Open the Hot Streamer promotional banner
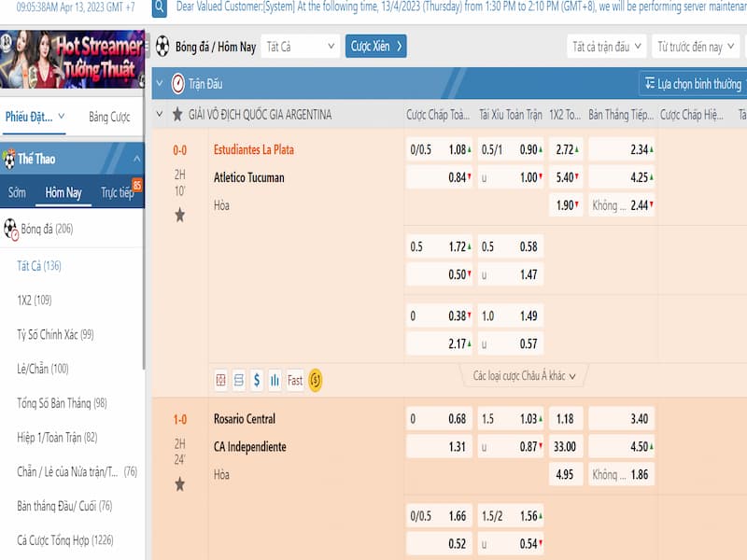Image resolution: width=747 pixels, height=560 pixels. tap(72, 59)
